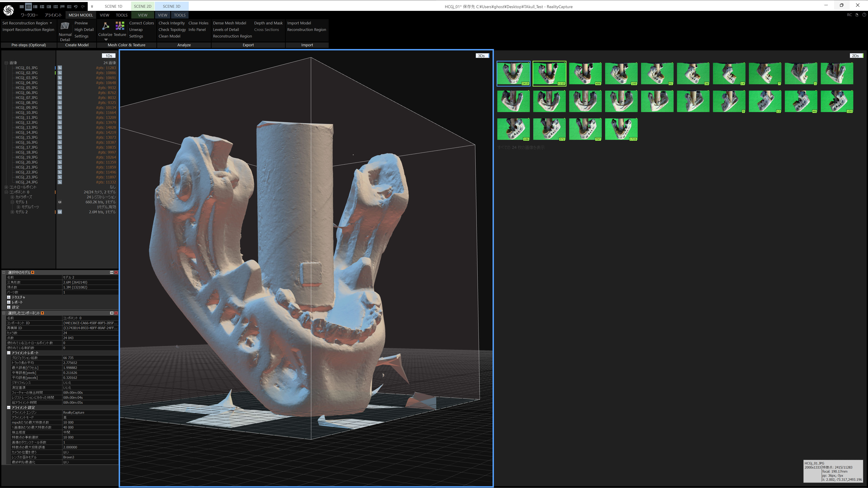The width and height of the screenshot is (868, 488).
Task: Close the 選択したコンポーネント panel
Action: (x=116, y=313)
